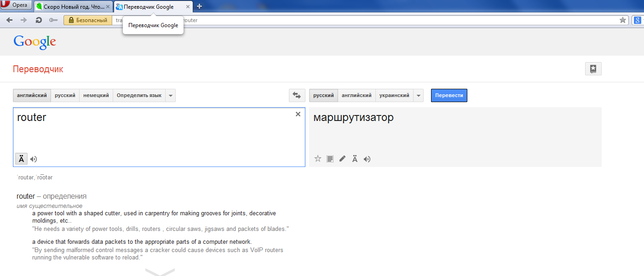Select target language "русский"

coord(323,96)
